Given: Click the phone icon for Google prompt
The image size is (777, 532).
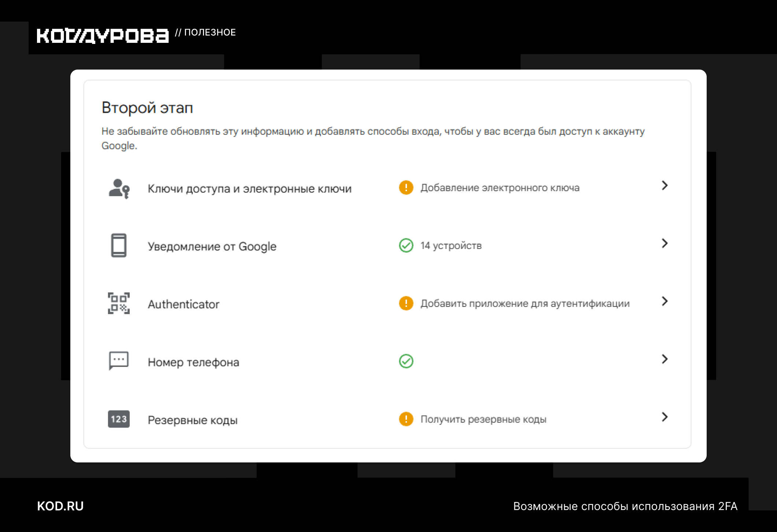Looking at the screenshot, I should [119, 245].
